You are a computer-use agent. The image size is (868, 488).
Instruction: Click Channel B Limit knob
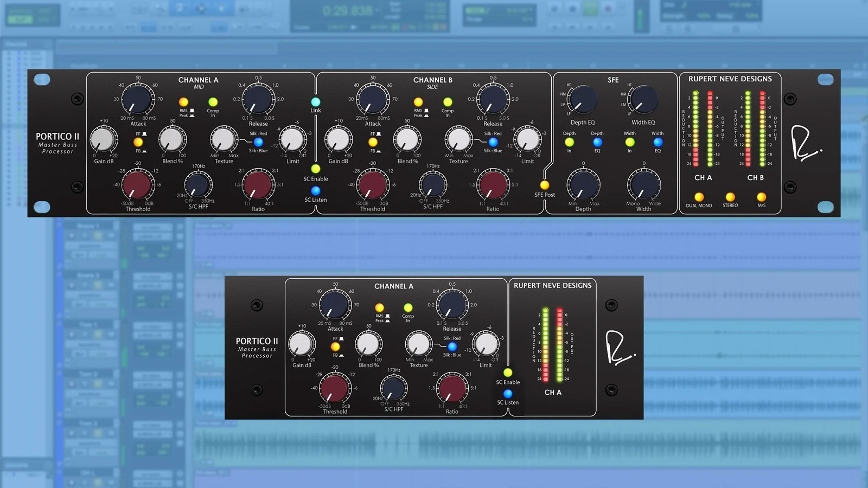click(x=527, y=139)
